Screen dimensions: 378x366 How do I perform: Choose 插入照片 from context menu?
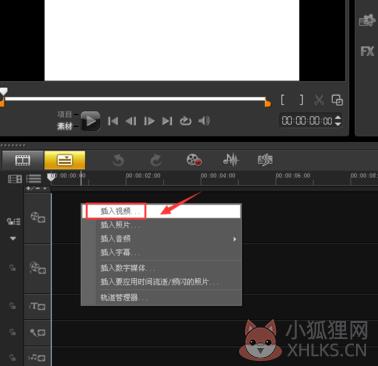tap(161, 225)
